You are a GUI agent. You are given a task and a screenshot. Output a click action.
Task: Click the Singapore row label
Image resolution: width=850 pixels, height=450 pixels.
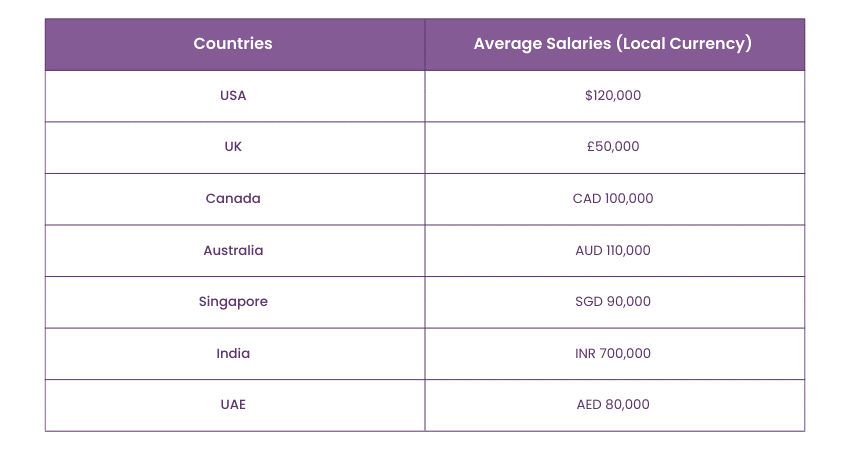point(233,301)
